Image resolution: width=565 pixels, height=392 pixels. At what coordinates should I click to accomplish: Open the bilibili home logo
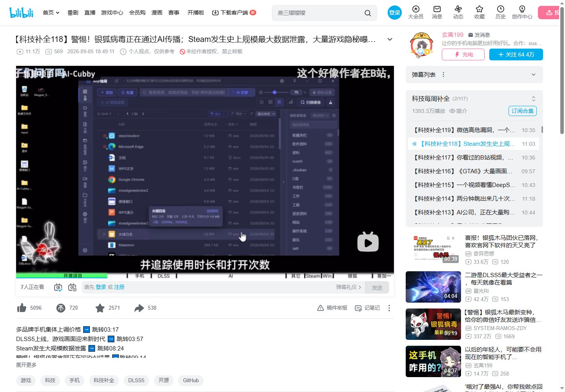[21, 13]
